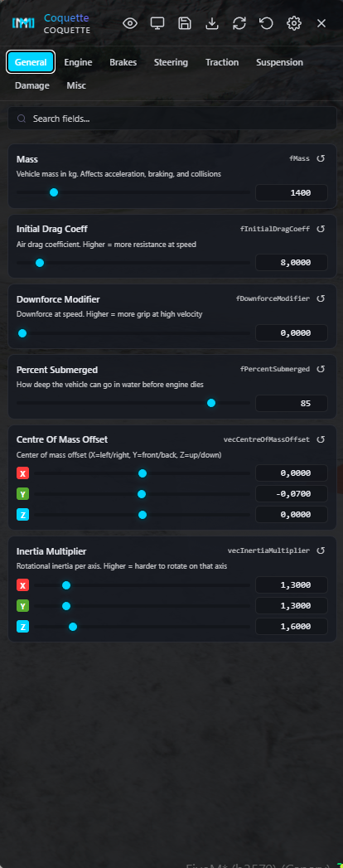Viewport: 343px width, 868px height.
Task: Click the undo reset-all icon in header
Action: click(x=266, y=23)
